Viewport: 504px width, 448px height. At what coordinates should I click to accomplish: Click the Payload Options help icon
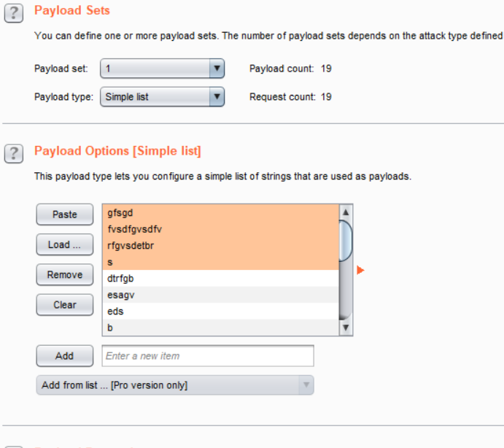tap(12, 152)
